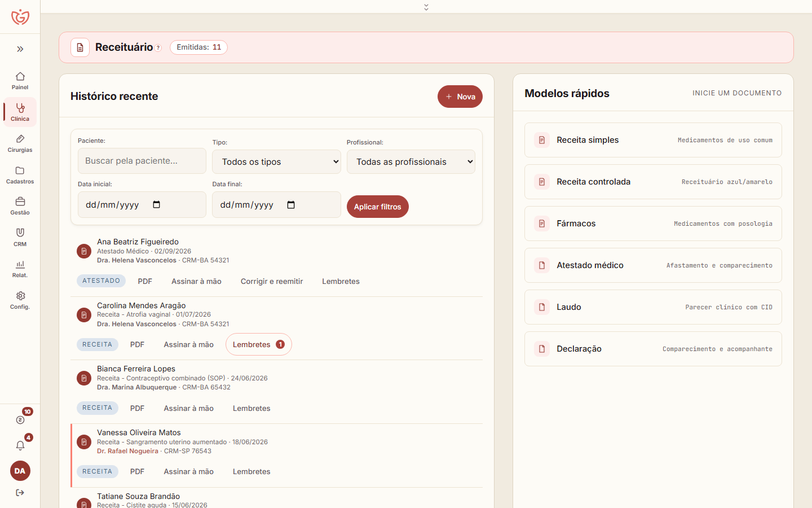Open Lembretes for Carolina Mendes Aragão
This screenshot has width=812, height=508.
click(259, 344)
